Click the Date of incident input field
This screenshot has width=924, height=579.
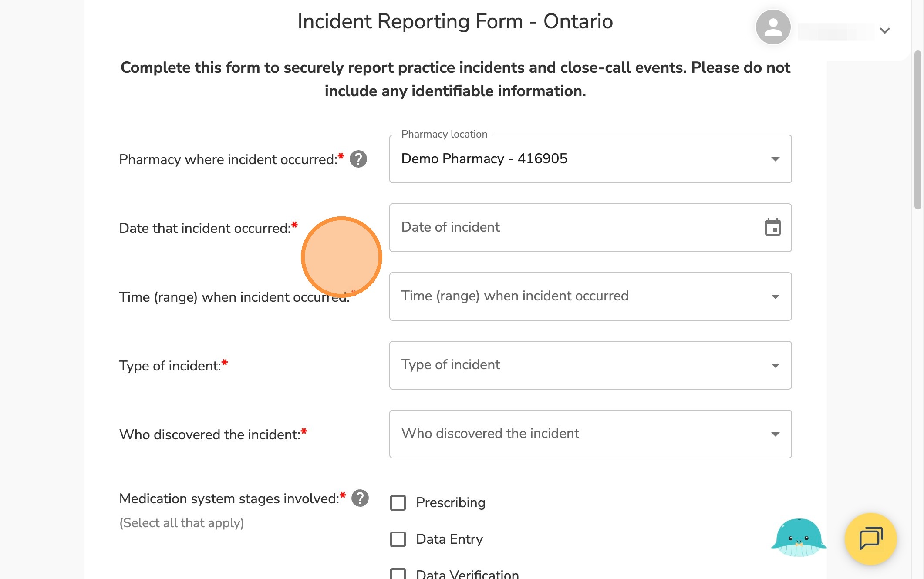point(575,228)
